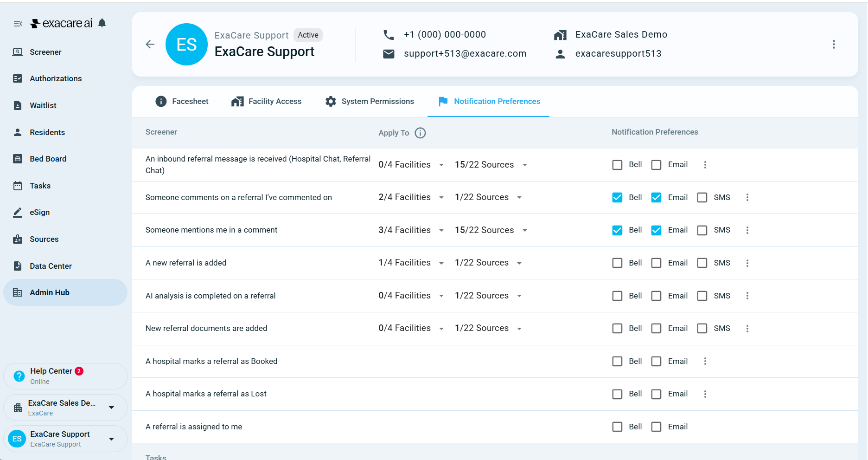Switch to the System Permissions tab
Image resolution: width=868 pixels, height=460 pixels.
(370, 101)
